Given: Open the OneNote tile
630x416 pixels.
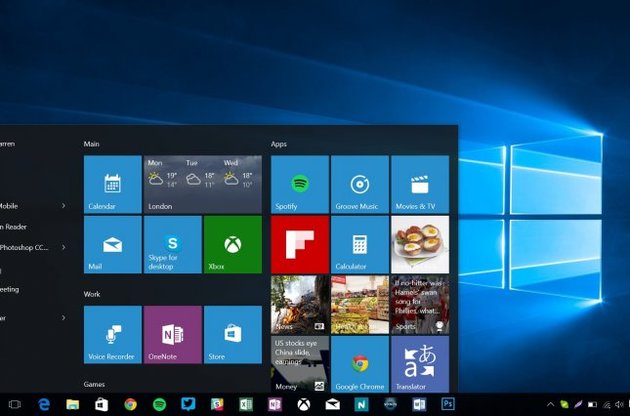Looking at the screenshot, I should pyautogui.click(x=172, y=335).
